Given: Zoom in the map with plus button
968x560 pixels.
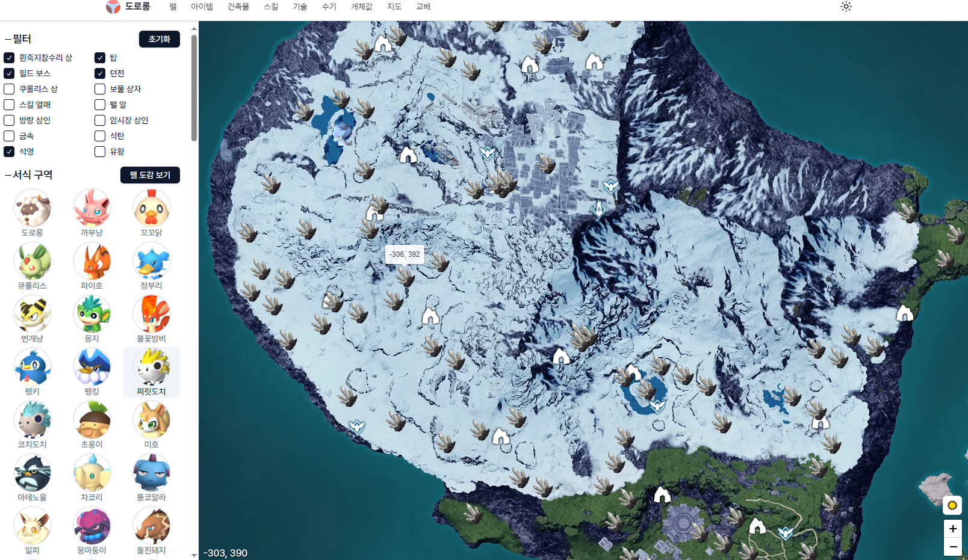Looking at the screenshot, I should tap(952, 529).
